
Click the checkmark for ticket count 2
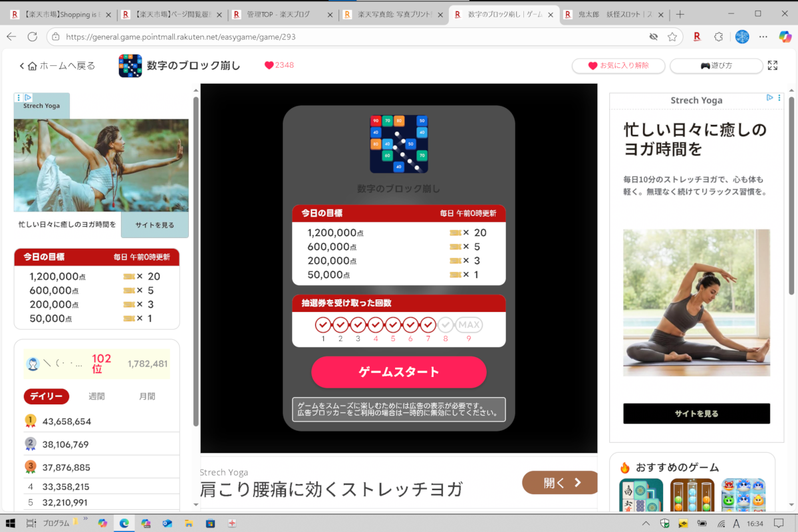[340, 325]
